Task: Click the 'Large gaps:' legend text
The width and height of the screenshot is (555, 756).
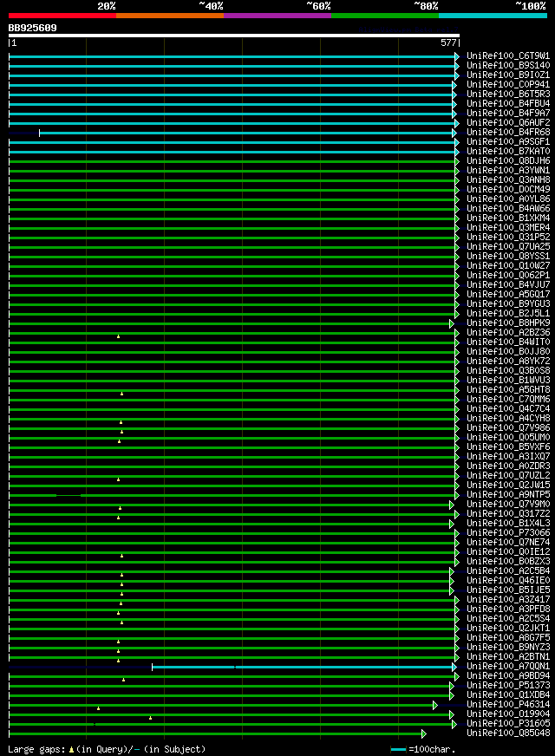Action: click(x=36, y=749)
